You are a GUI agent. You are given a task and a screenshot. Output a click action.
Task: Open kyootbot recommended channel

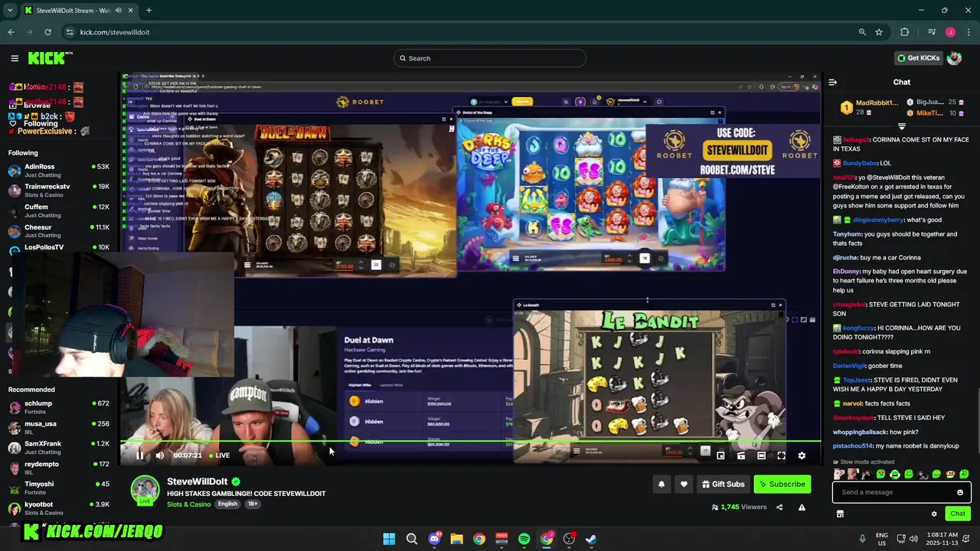59,508
